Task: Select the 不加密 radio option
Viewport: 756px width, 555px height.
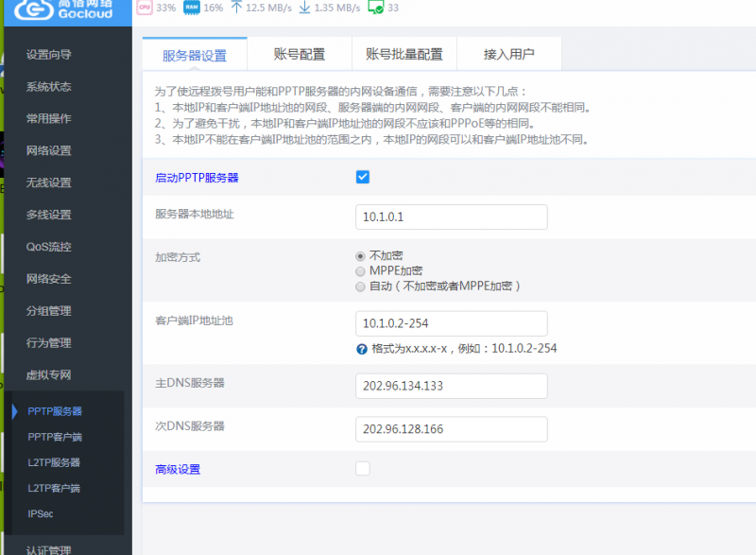Action: coord(360,256)
